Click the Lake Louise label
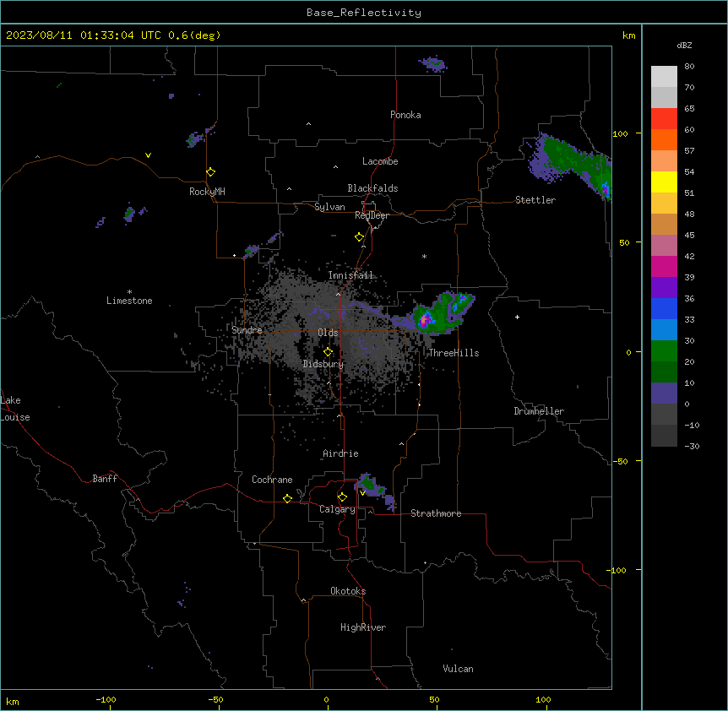The width and height of the screenshot is (728, 711). click(x=15, y=409)
